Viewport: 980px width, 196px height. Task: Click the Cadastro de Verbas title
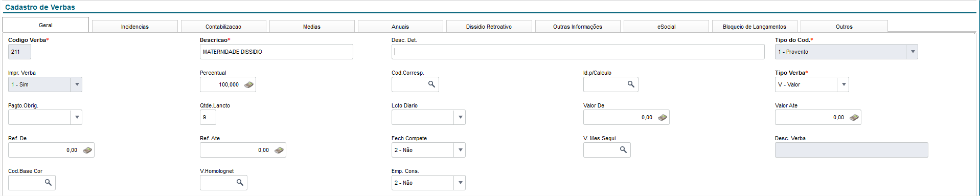(x=40, y=7)
